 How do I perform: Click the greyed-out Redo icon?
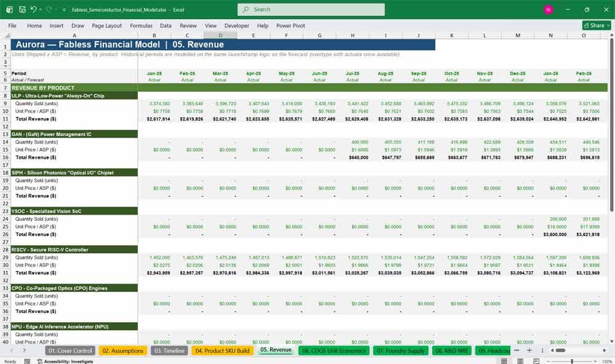[49, 9]
